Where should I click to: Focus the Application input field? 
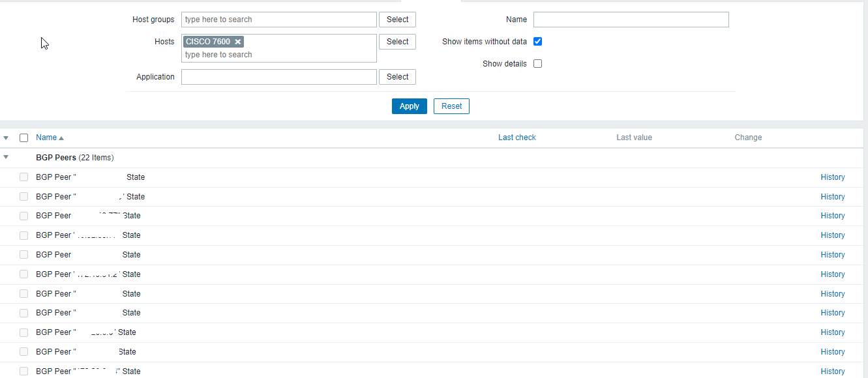point(279,77)
